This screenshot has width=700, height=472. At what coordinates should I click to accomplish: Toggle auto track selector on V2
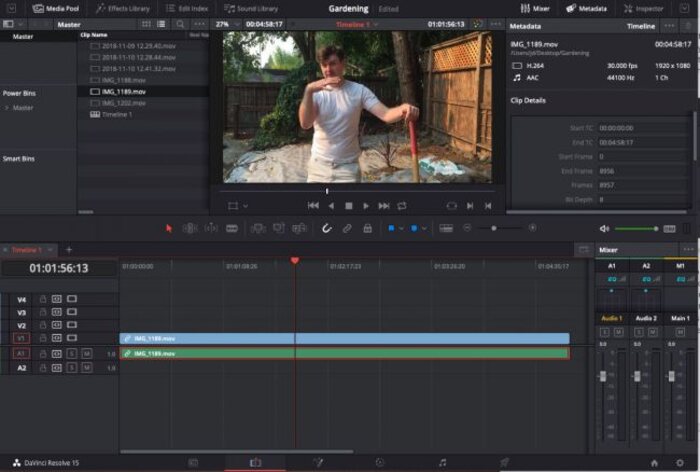57,325
